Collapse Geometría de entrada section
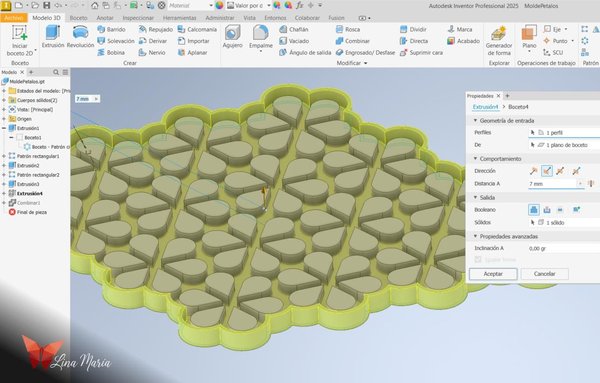The image size is (600, 383). 475,121
